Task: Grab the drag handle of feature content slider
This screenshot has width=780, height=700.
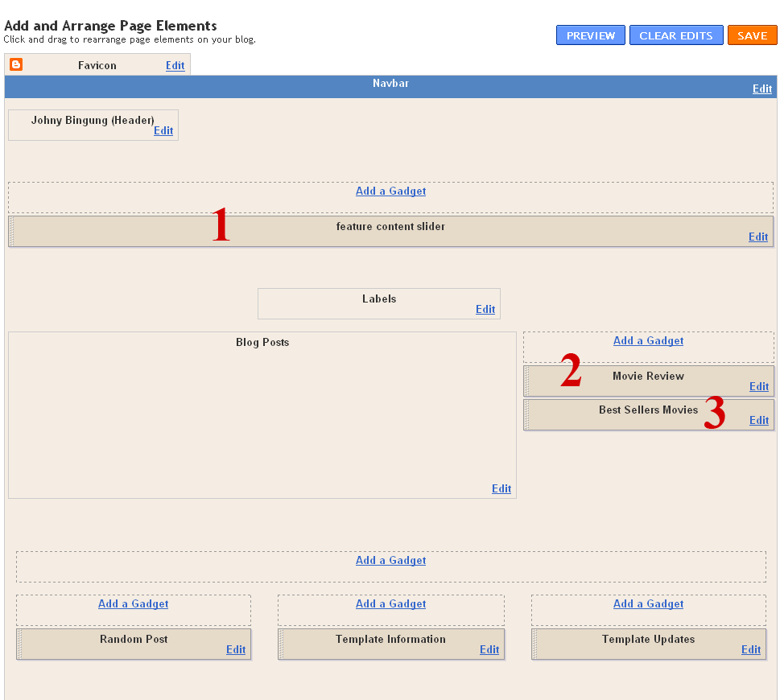Action: tap(12, 231)
